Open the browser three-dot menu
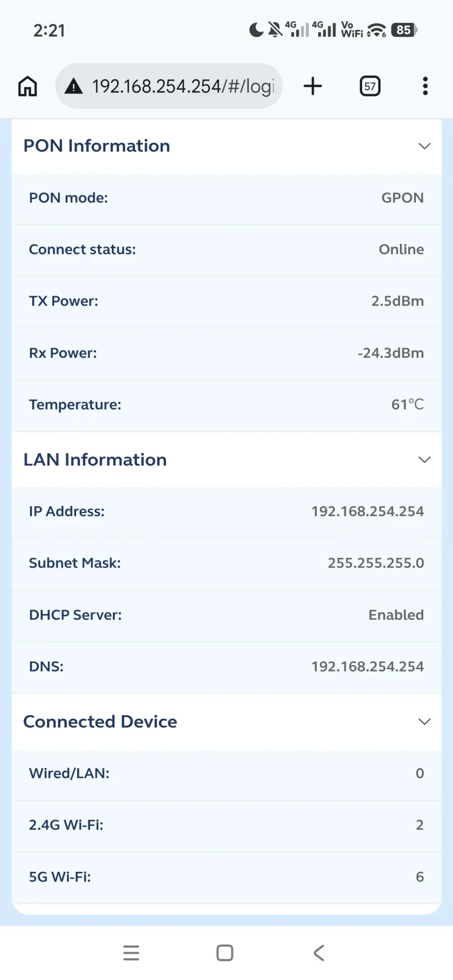453x980 pixels. click(x=425, y=86)
